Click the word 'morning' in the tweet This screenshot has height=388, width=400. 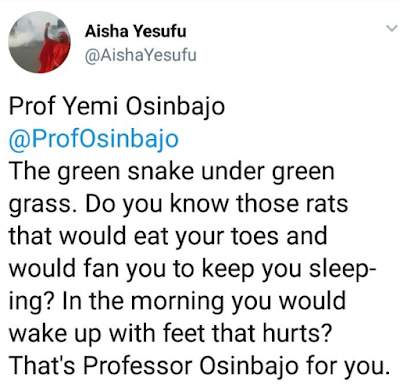178,303
